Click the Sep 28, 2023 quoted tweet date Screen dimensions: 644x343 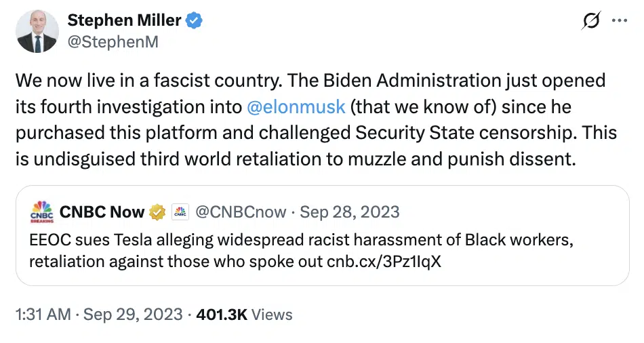click(350, 212)
